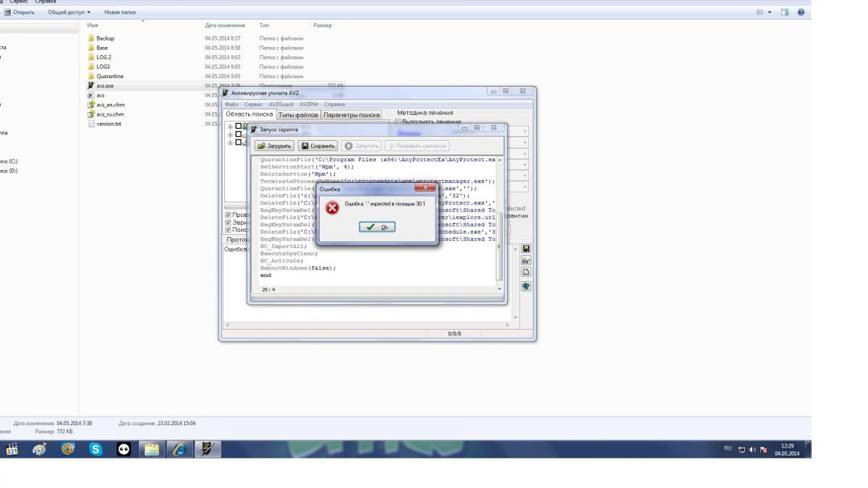Click the Ok button in the error dialog
The height and width of the screenshot is (488, 868).
coord(377,227)
